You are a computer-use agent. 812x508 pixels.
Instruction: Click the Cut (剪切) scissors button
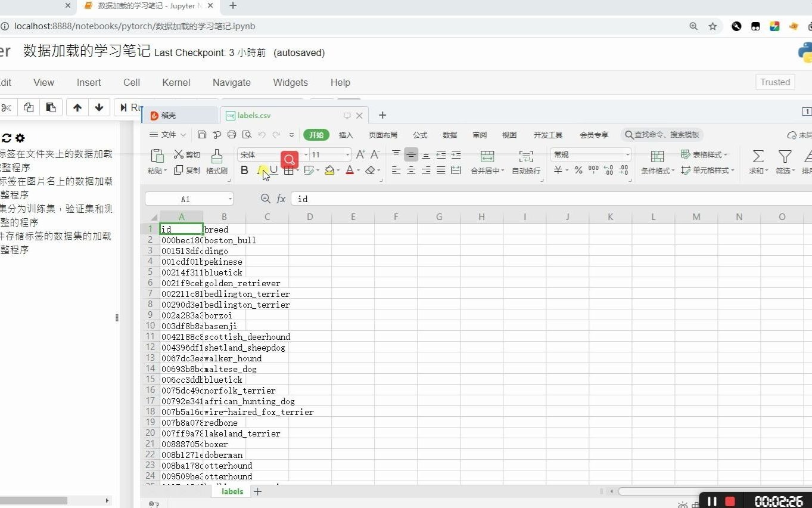pyautogui.click(x=187, y=154)
